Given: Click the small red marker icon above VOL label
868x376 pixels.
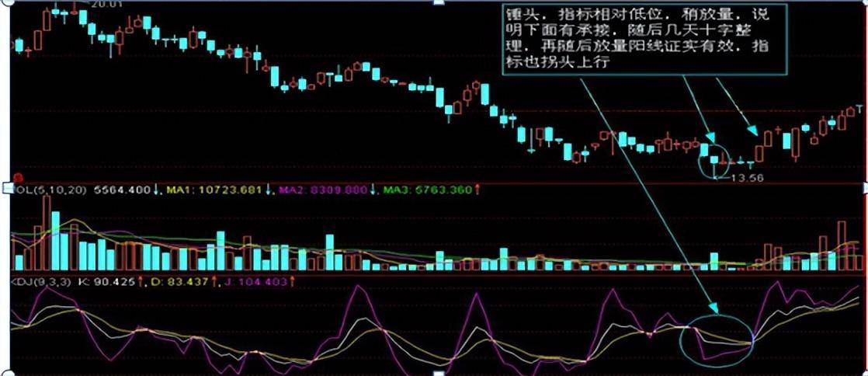Looking at the screenshot, I should (x=17, y=178).
